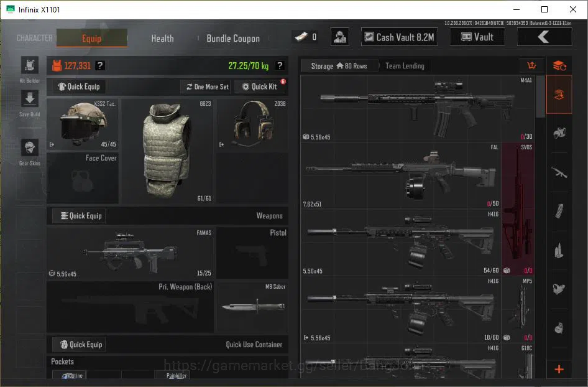Screen dimensions: 588x387
Task: Click the ticket coupon counter icon
Action: (301, 37)
